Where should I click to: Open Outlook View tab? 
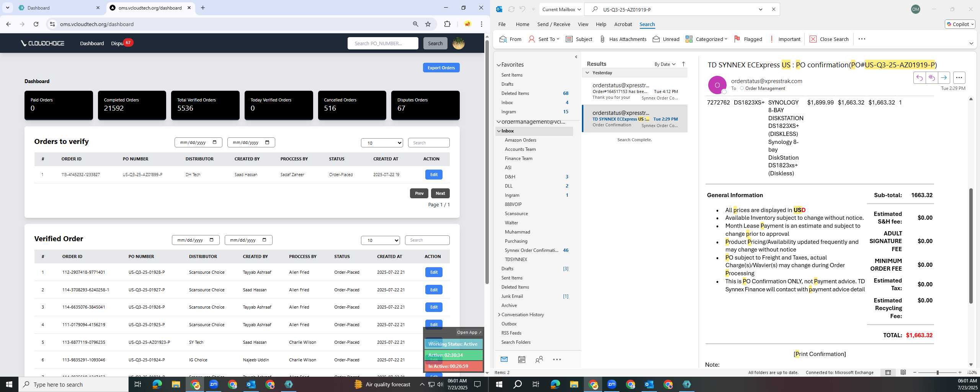coord(583,24)
